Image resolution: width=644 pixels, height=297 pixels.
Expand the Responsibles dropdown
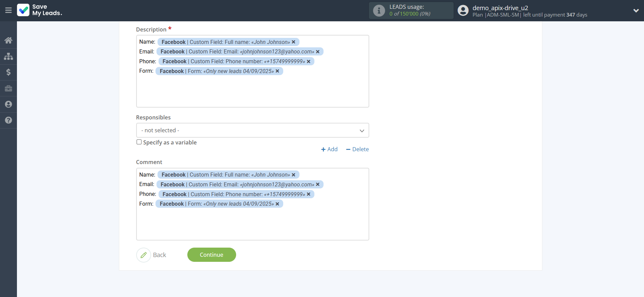[252, 130]
